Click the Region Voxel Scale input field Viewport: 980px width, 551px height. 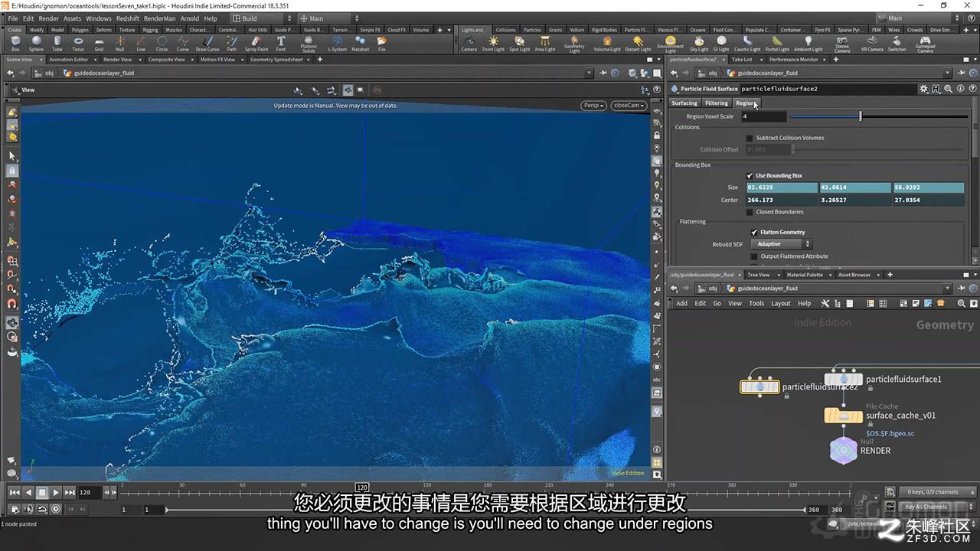[x=763, y=116]
